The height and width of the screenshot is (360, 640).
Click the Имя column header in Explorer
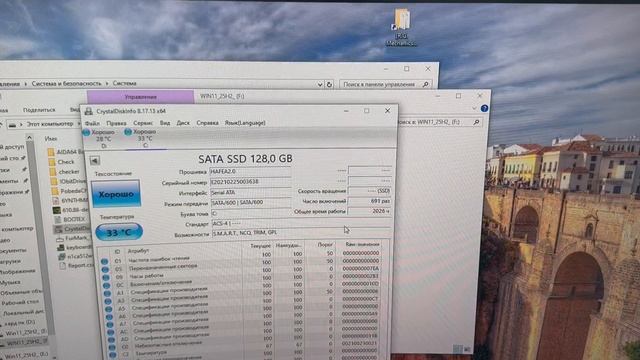click(51, 139)
